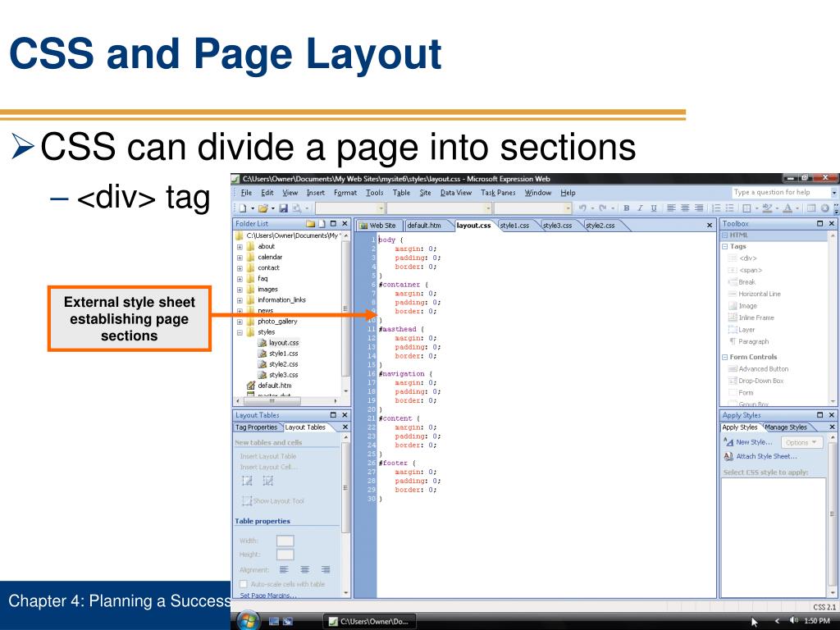Screen dimensions: 840x630
Task: Open the Font size dropdown in toolbar
Action: (x=533, y=208)
